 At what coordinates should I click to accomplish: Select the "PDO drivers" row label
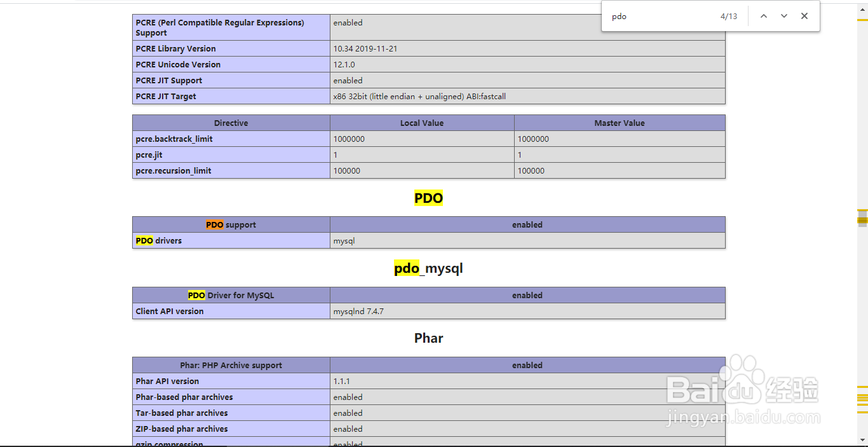click(x=159, y=241)
